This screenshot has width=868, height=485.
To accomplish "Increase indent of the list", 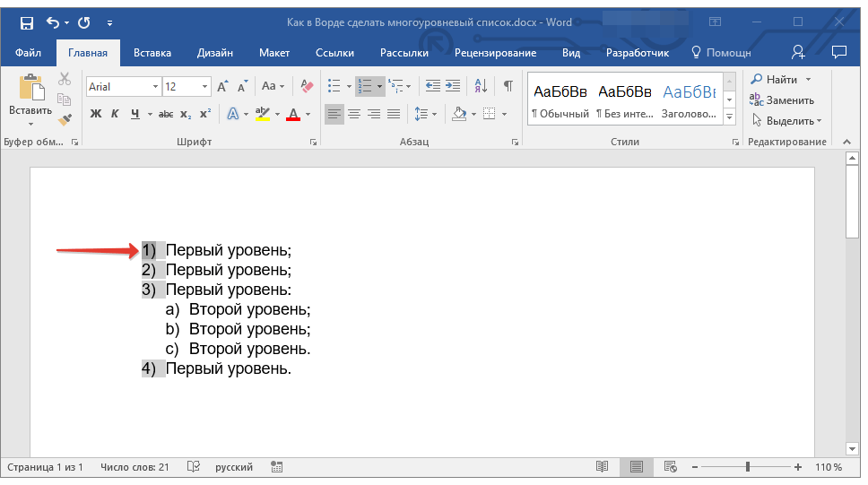I will pyautogui.click(x=454, y=86).
